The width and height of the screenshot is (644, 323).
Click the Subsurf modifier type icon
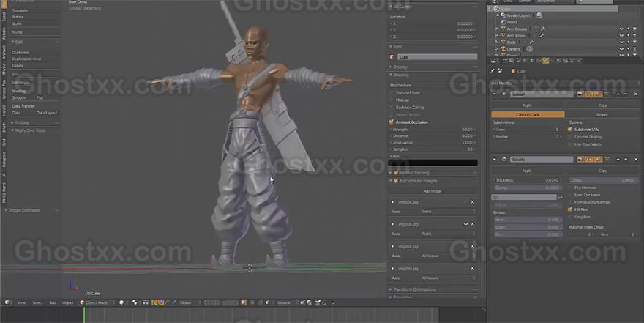click(504, 94)
